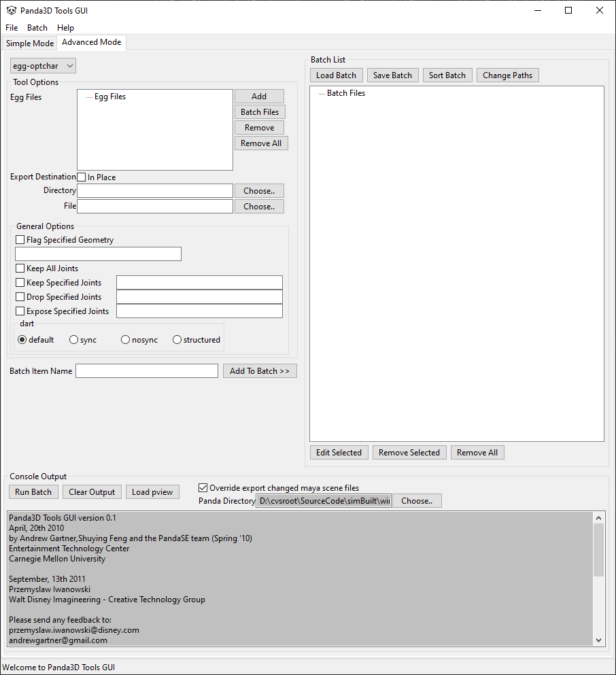
Task: Click Add To Batch >> button
Action: 260,370
